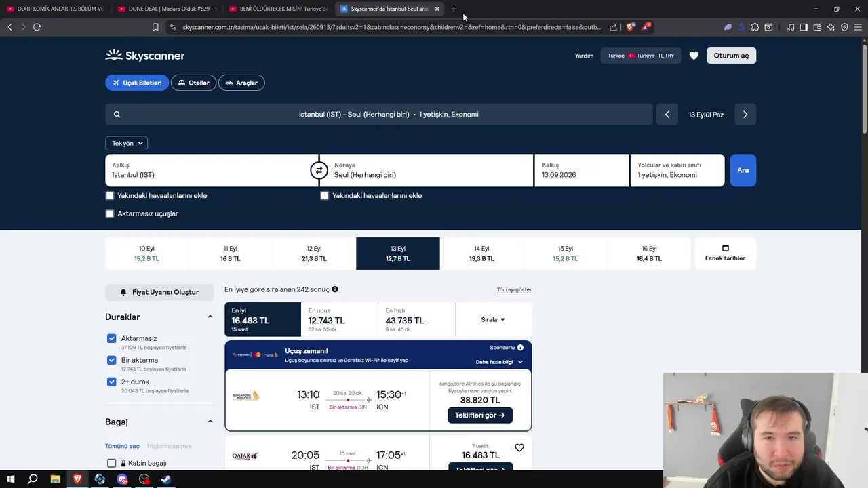The height and width of the screenshot is (488, 868).
Task: Open Brave Leo AI star icon
Action: (x=831, y=27)
